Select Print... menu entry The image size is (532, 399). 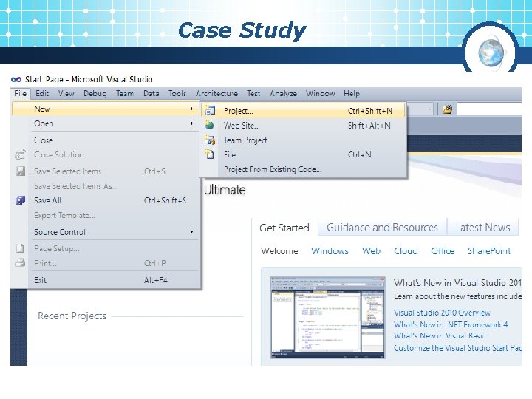point(106,263)
